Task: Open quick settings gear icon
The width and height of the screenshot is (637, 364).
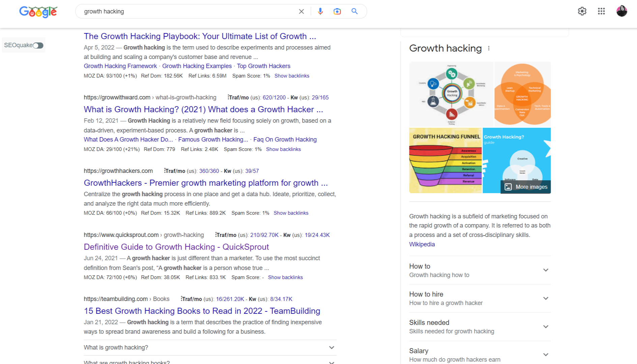Action: [x=582, y=11]
